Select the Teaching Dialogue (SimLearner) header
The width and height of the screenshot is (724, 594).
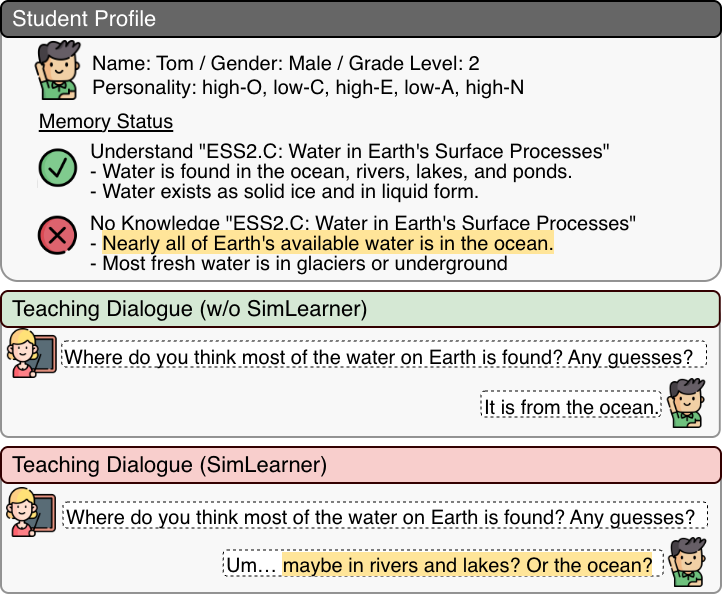click(361, 465)
